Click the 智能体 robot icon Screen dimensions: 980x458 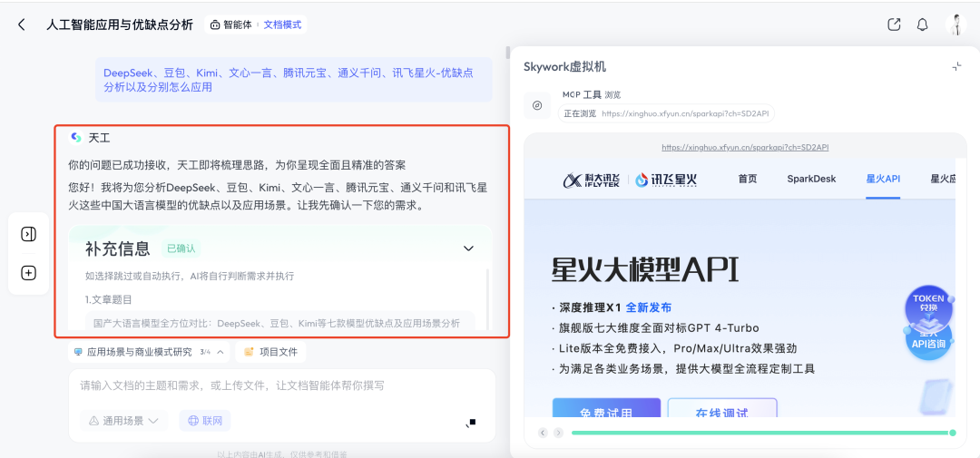point(215,25)
